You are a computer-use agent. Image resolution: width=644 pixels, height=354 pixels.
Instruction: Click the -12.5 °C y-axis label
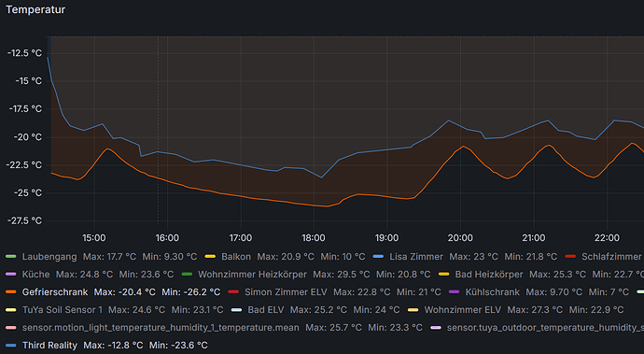tap(24, 53)
